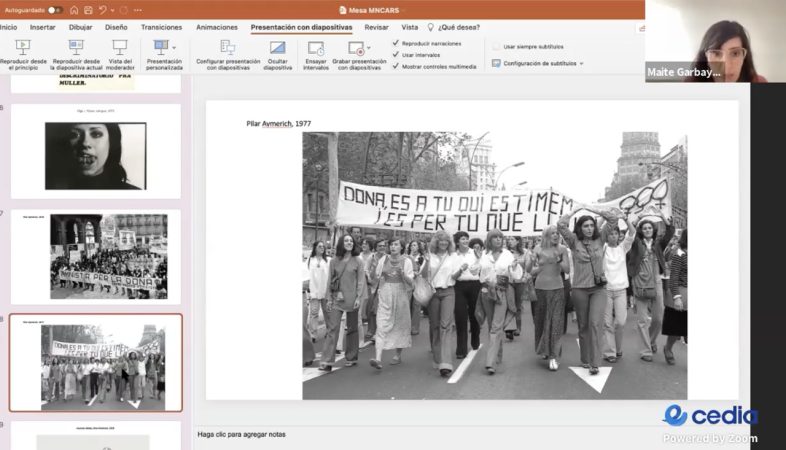Click the Ocultar diapositiva icon

(277, 47)
